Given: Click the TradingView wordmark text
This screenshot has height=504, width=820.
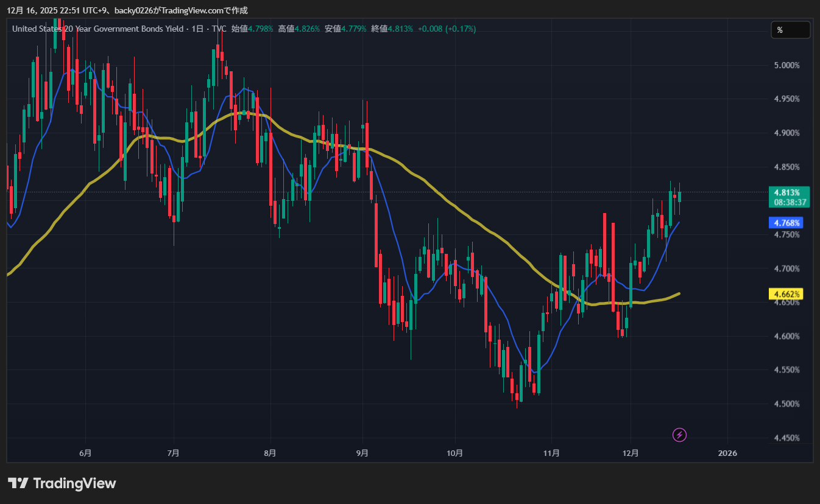Looking at the screenshot, I should pyautogui.click(x=74, y=483).
